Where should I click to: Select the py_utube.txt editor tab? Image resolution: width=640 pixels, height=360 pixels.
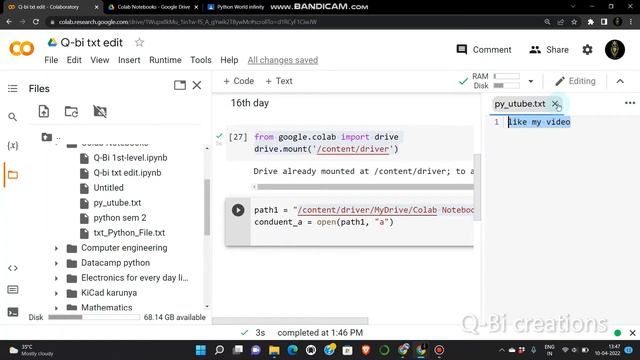[x=520, y=104]
